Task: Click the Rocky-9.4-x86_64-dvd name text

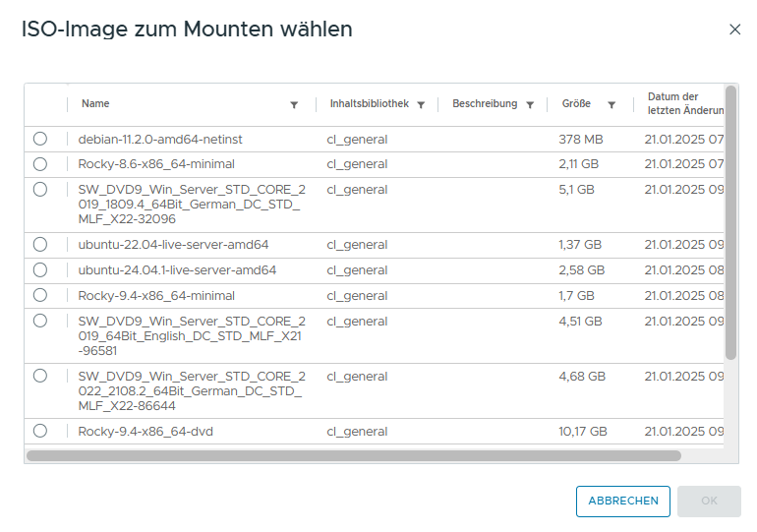Action: pyautogui.click(x=146, y=432)
